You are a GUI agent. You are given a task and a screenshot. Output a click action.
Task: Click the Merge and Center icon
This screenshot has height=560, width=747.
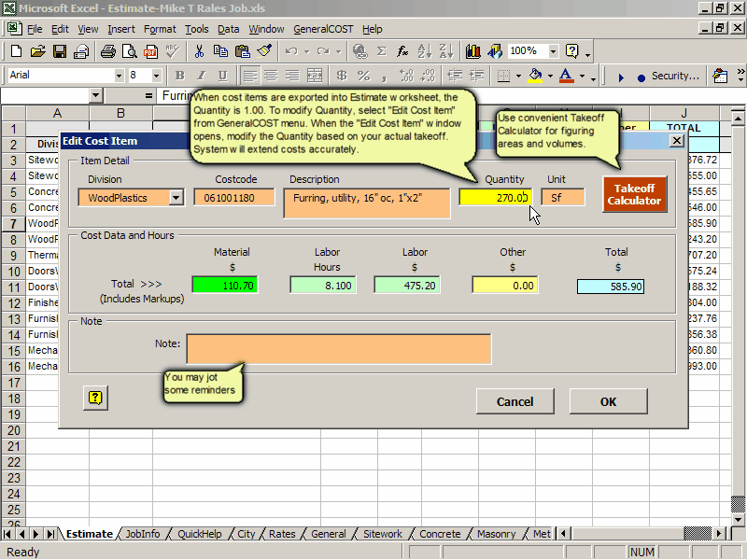(315, 76)
